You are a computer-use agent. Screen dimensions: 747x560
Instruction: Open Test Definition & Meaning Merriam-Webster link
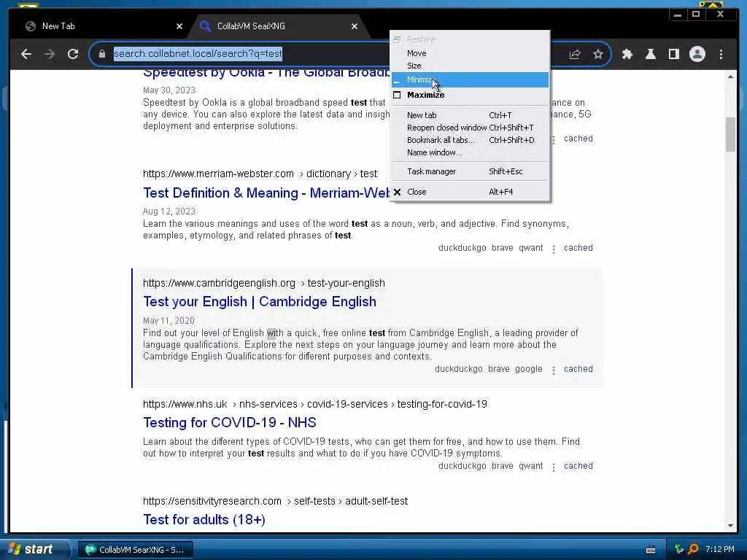tap(266, 192)
